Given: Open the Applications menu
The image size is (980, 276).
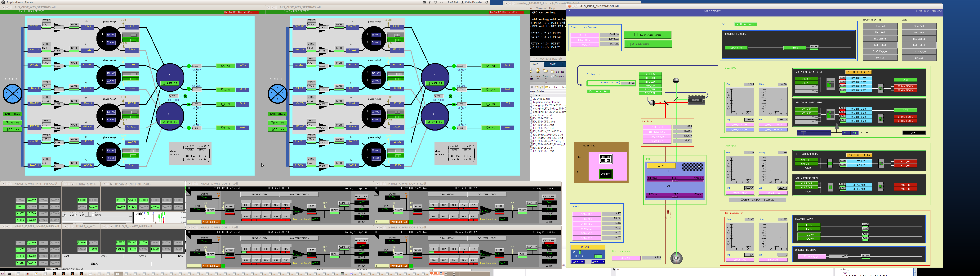Looking at the screenshot, I should coord(15,2).
